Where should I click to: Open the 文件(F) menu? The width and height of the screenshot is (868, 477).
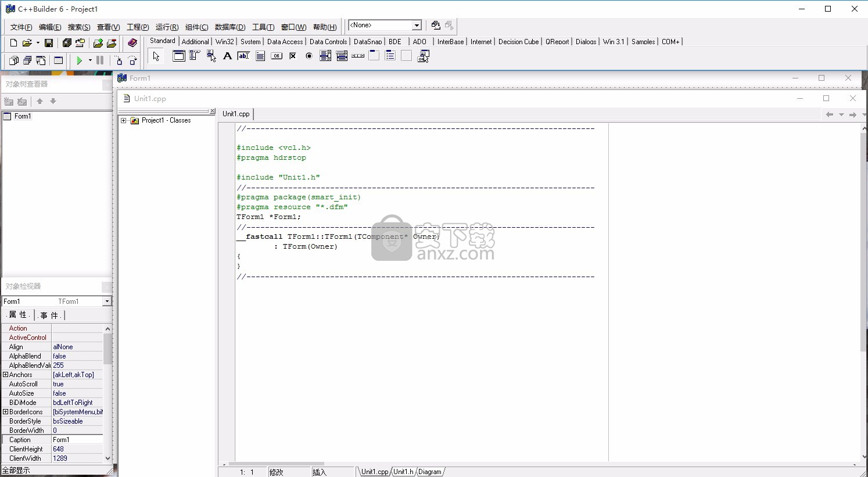point(21,27)
